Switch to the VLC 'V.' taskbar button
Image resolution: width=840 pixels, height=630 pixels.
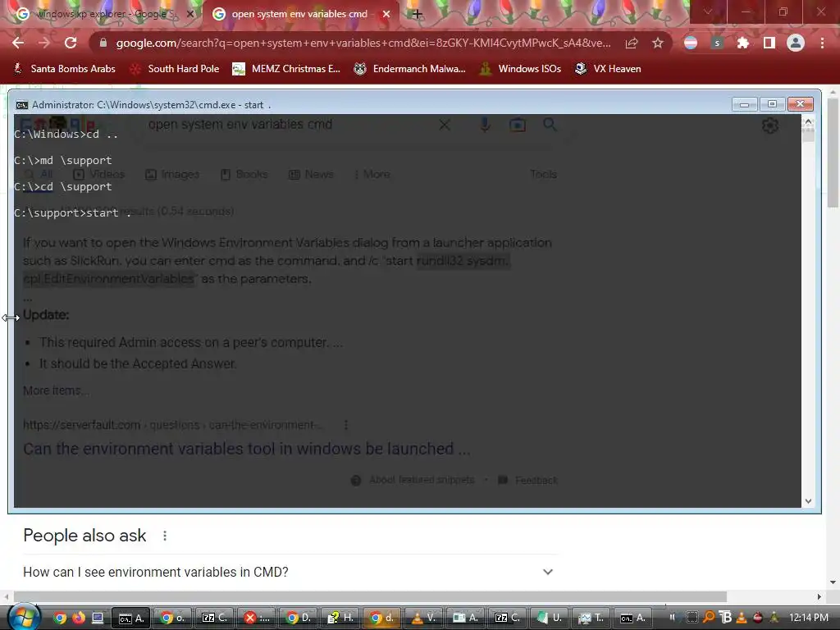click(423, 618)
